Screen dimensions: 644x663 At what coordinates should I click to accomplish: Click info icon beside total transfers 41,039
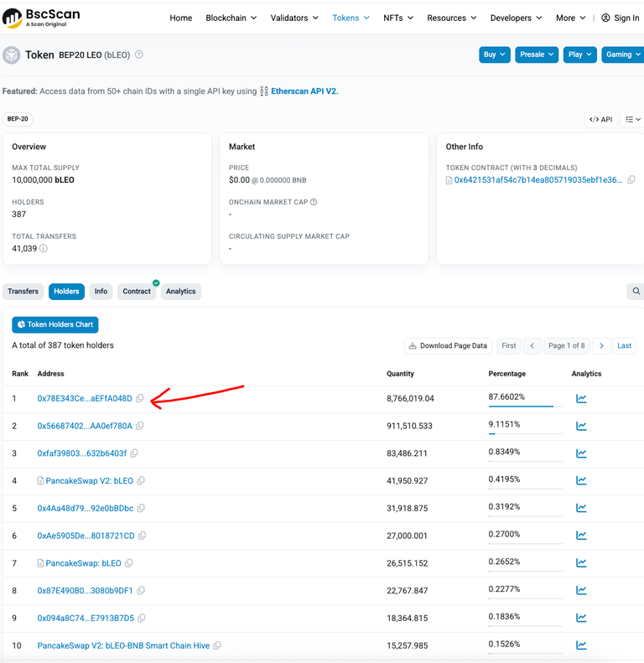click(x=43, y=249)
